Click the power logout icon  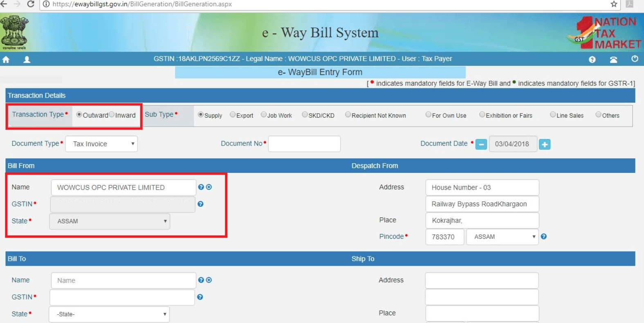635,59
